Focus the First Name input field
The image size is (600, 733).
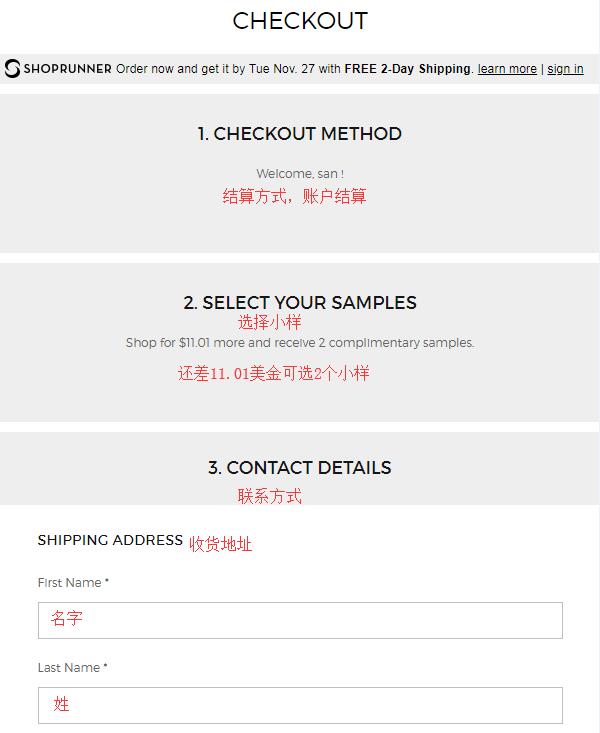coord(300,620)
